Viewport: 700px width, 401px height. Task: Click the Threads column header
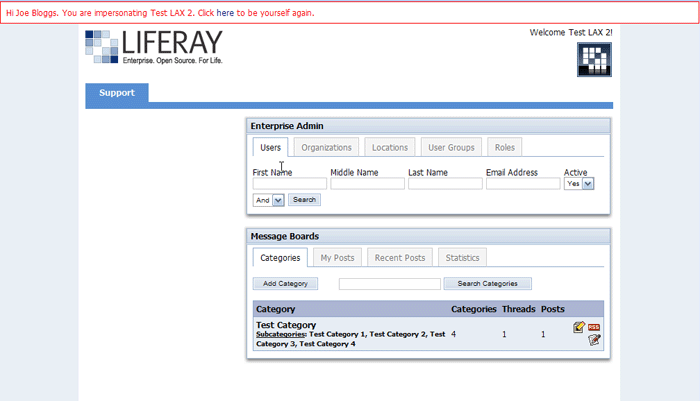pos(518,309)
